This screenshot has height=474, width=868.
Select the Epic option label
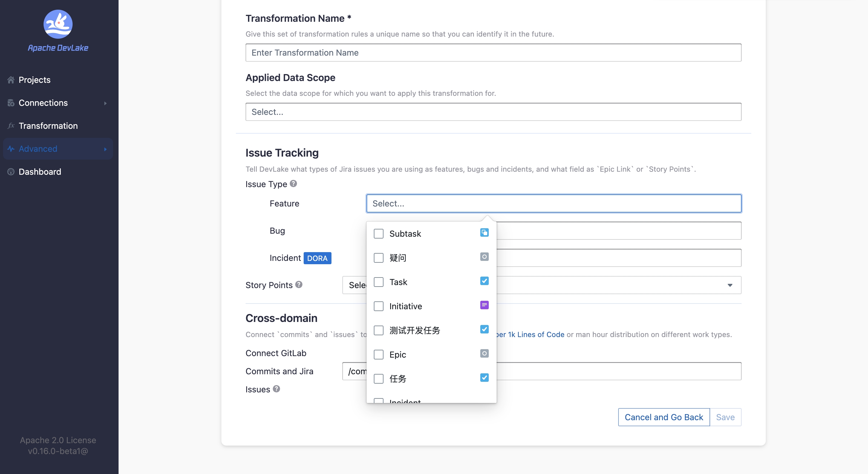tap(398, 354)
